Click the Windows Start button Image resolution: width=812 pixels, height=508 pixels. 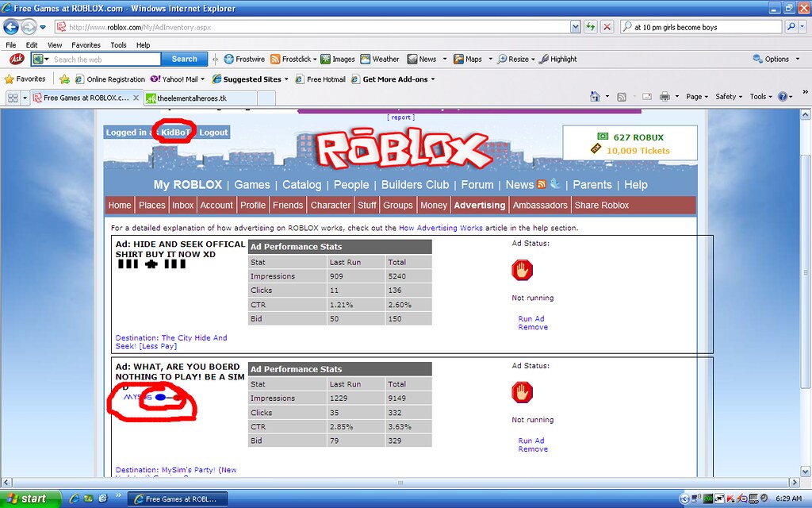[x=29, y=498]
